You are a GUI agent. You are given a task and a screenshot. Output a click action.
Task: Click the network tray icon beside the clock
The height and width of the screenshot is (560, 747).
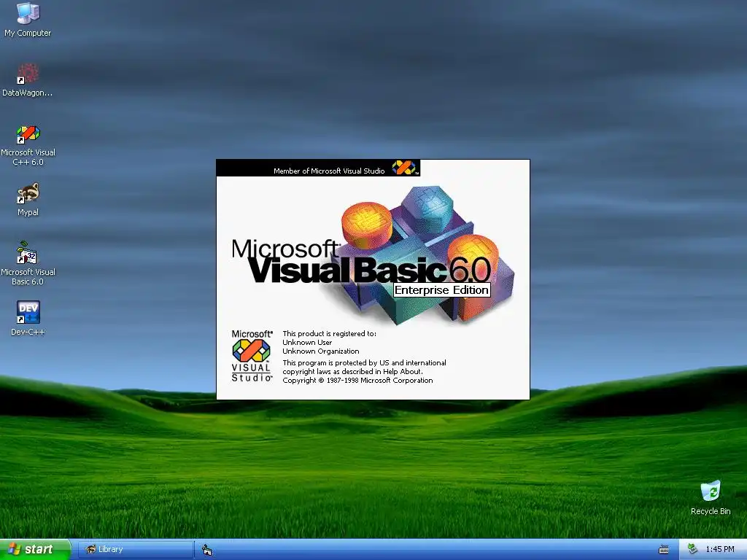(693, 549)
